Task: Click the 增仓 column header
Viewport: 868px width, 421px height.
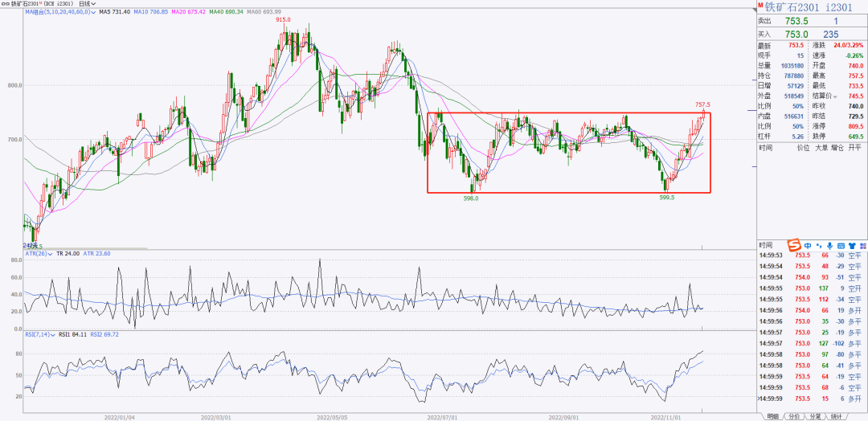Action: coord(837,149)
